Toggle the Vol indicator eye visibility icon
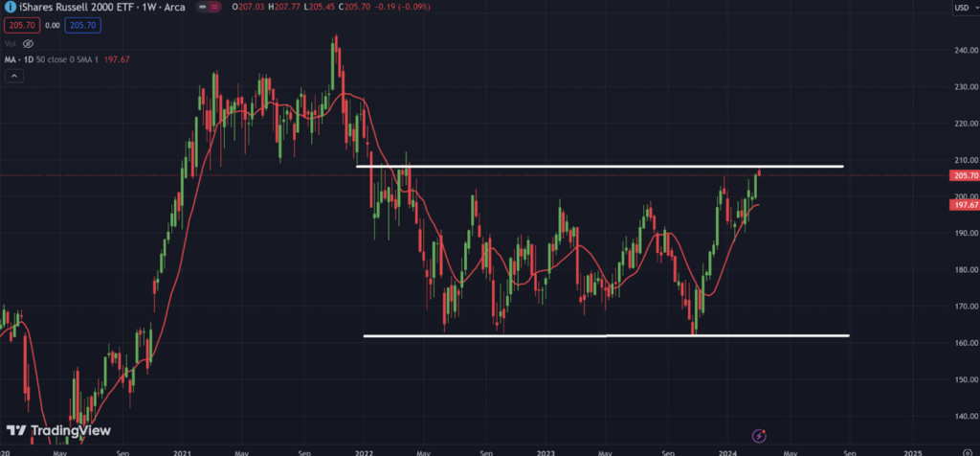 (28, 44)
